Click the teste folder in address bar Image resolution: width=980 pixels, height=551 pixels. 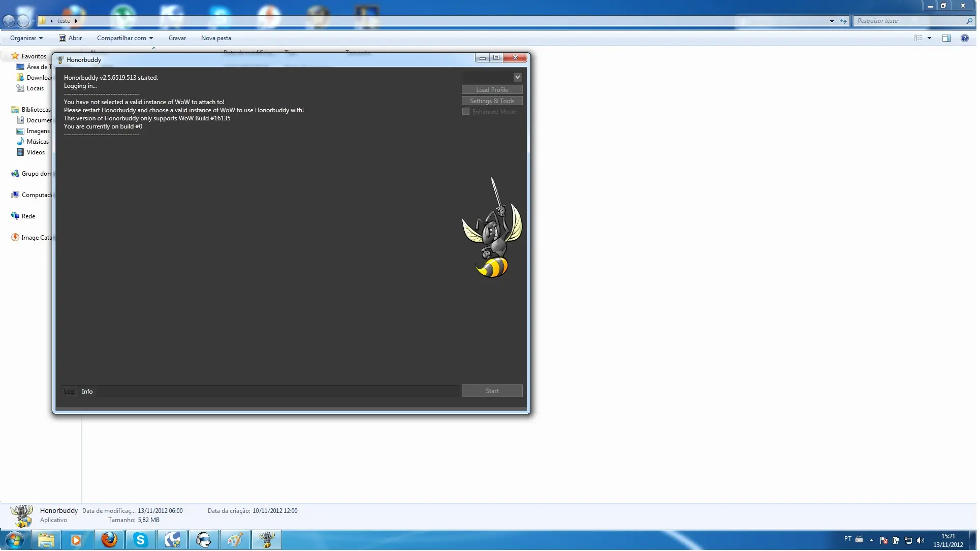(x=64, y=21)
